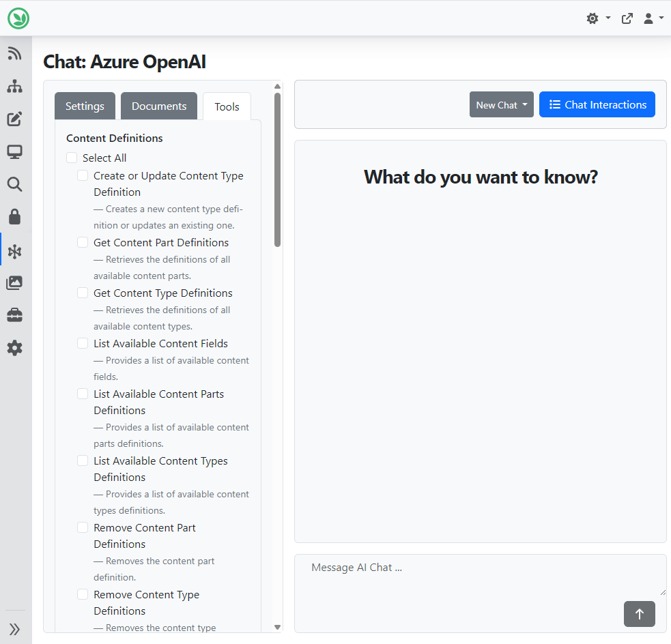Click 'Retrieves the definitions of all available content parts' text

pyautogui.click(x=162, y=267)
